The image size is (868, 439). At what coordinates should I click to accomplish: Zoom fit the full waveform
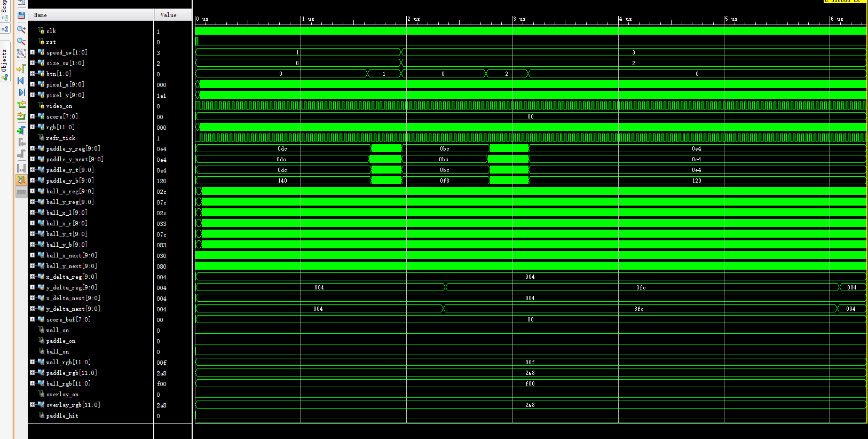point(21,53)
